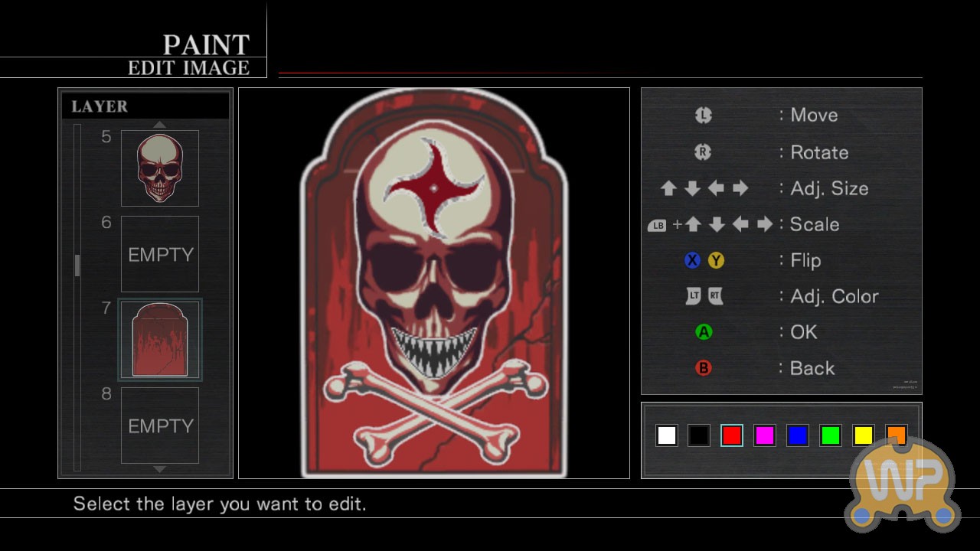Click the red B Back icon

click(x=703, y=368)
